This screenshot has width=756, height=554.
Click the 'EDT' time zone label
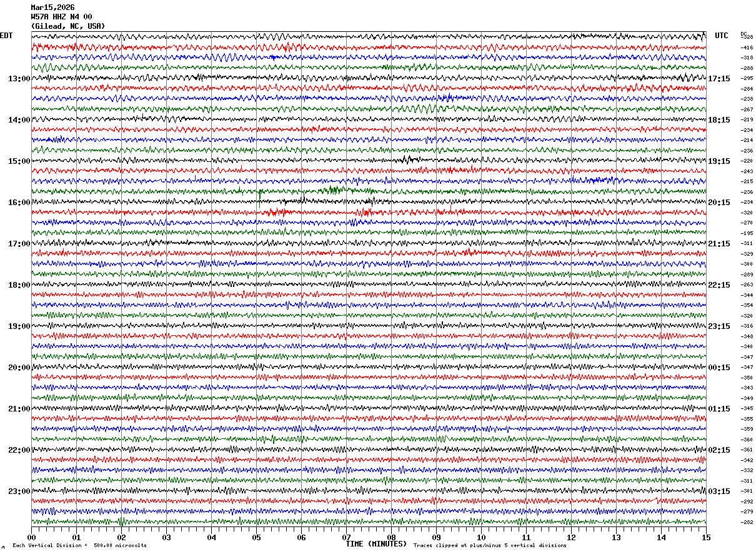6,36
